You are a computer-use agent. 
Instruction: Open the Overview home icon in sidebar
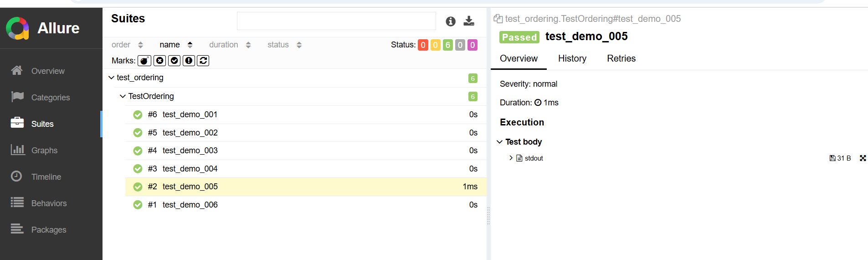(x=17, y=70)
